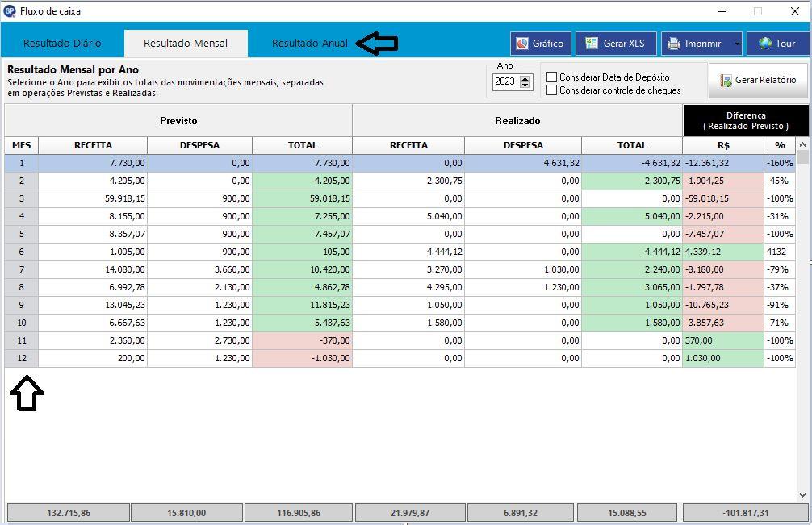Click the MES column header

click(22, 145)
